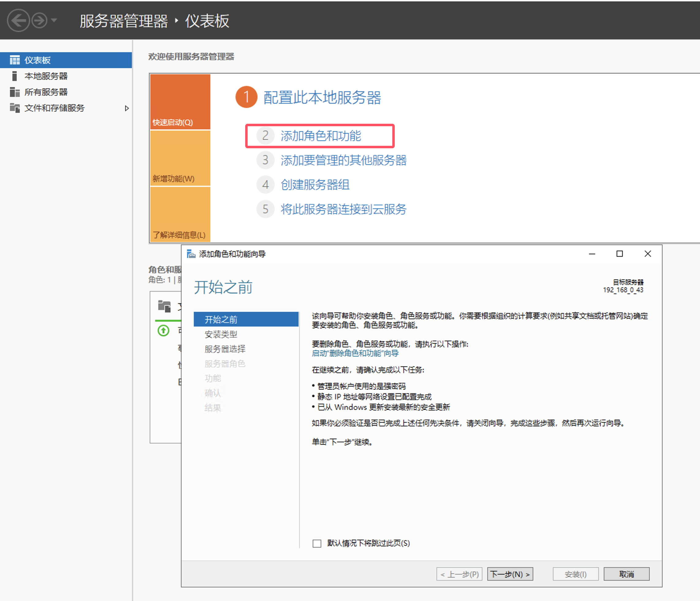Click the Cancel (取消) button in the wizard
The height and width of the screenshot is (601, 700).
click(x=626, y=574)
